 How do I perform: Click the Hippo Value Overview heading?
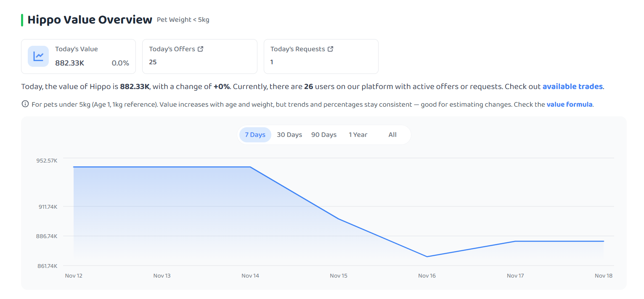click(x=90, y=20)
